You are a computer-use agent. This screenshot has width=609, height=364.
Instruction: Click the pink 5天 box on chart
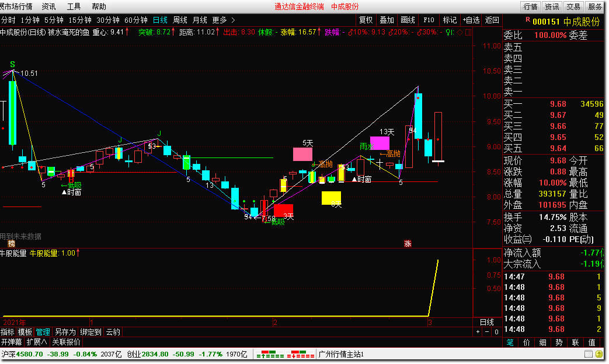(302, 154)
